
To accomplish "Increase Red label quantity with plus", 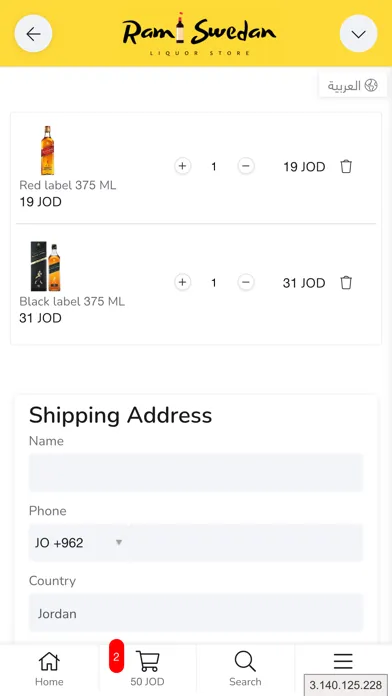I will pyautogui.click(x=182, y=166).
